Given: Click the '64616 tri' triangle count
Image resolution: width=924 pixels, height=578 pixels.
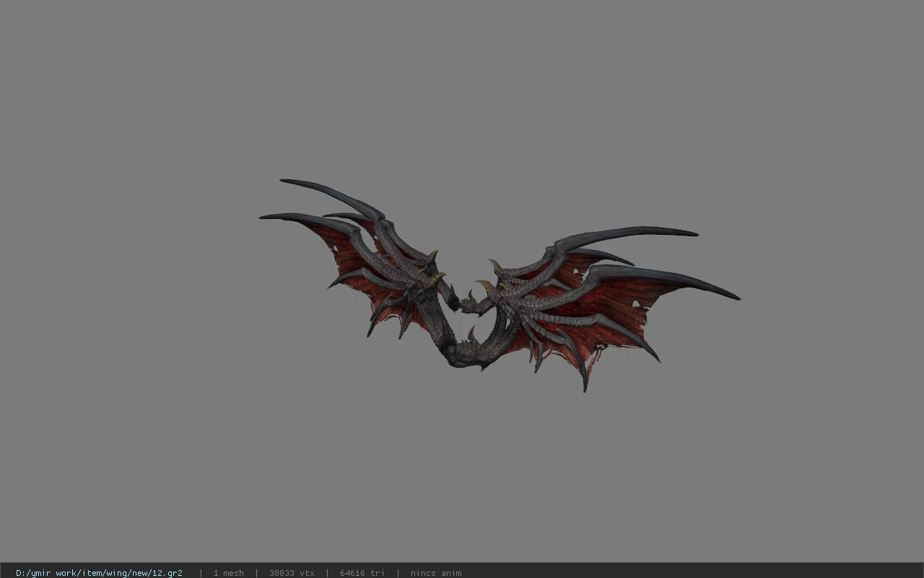Looking at the screenshot, I should click(362, 573).
